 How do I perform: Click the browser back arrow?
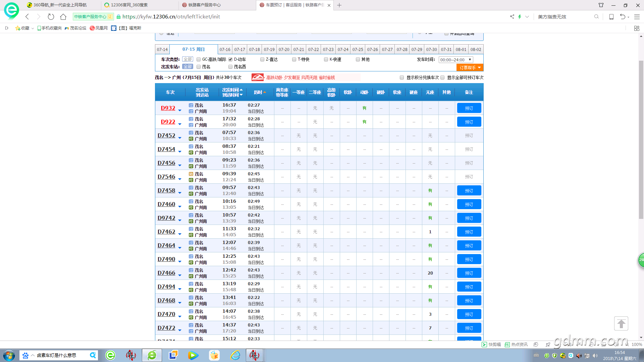pos(28,16)
